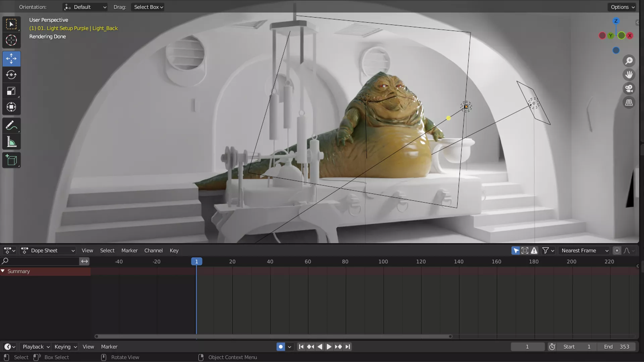Open the Orientation dropdown showing Default

[x=85, y=7]
